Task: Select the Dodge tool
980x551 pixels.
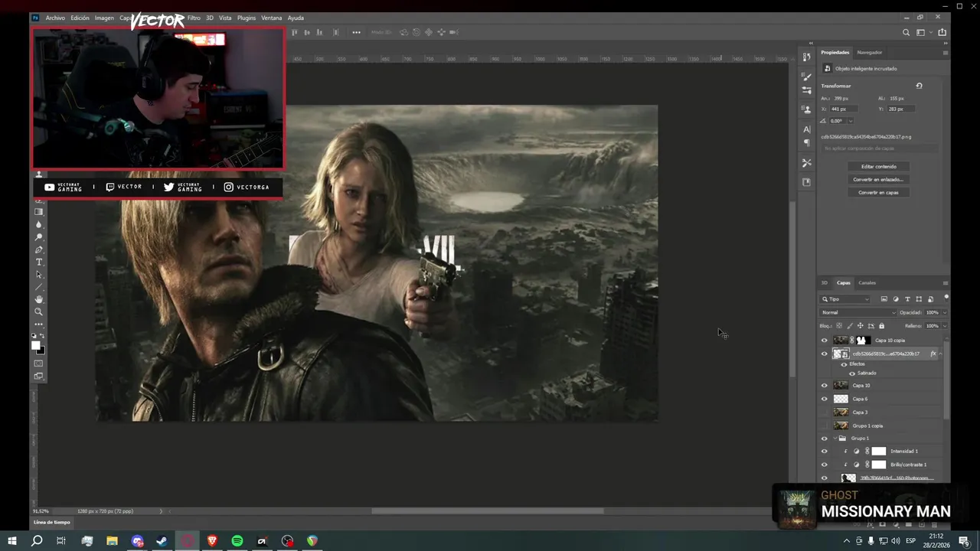Action: coord(39,237)
